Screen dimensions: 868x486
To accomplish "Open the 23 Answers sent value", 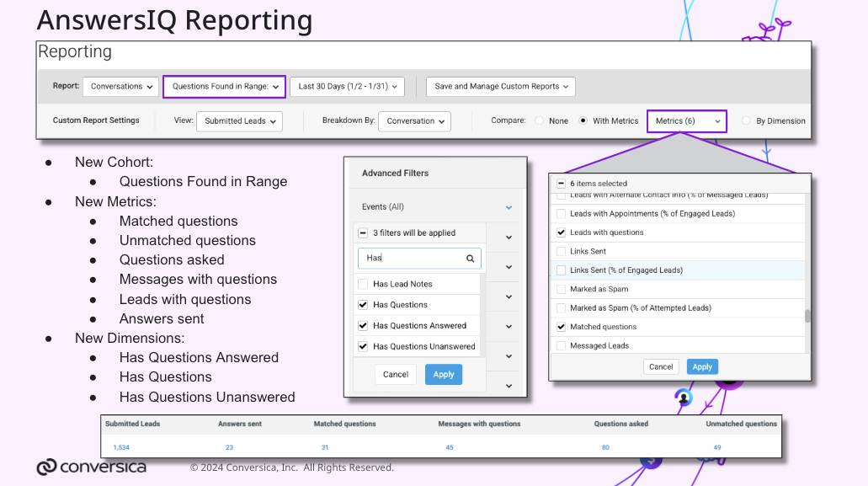I will point(229,447).
